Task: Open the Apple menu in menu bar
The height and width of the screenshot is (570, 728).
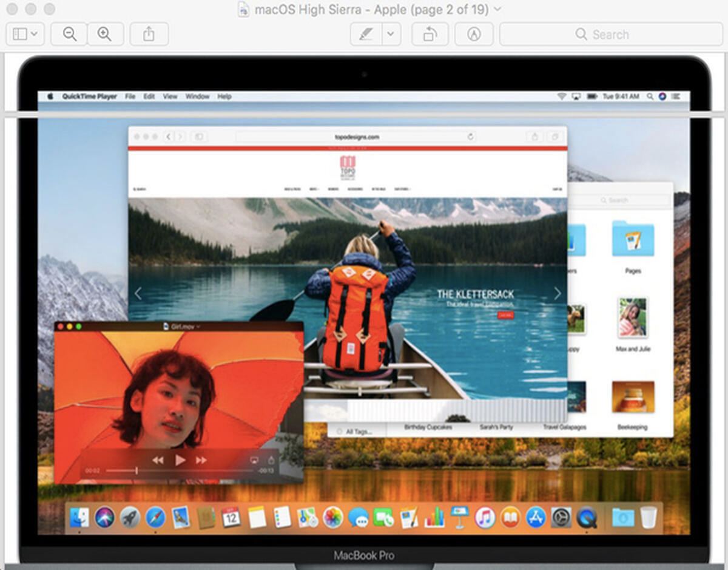Action: click(50, 97)
